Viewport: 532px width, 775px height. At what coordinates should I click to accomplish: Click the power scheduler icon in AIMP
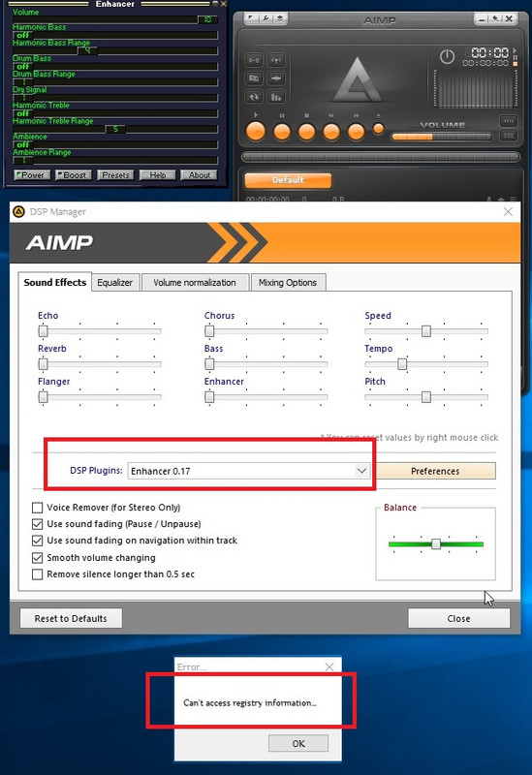pos(447,56)
